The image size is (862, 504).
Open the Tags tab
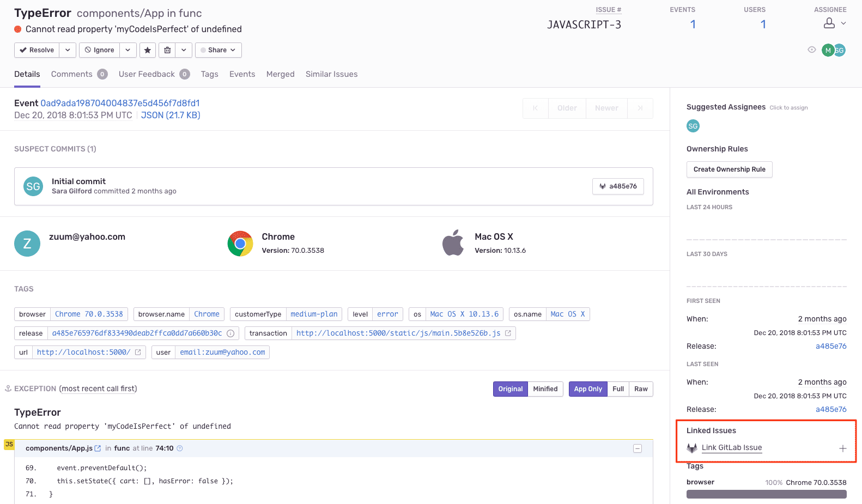click(209, 74)
